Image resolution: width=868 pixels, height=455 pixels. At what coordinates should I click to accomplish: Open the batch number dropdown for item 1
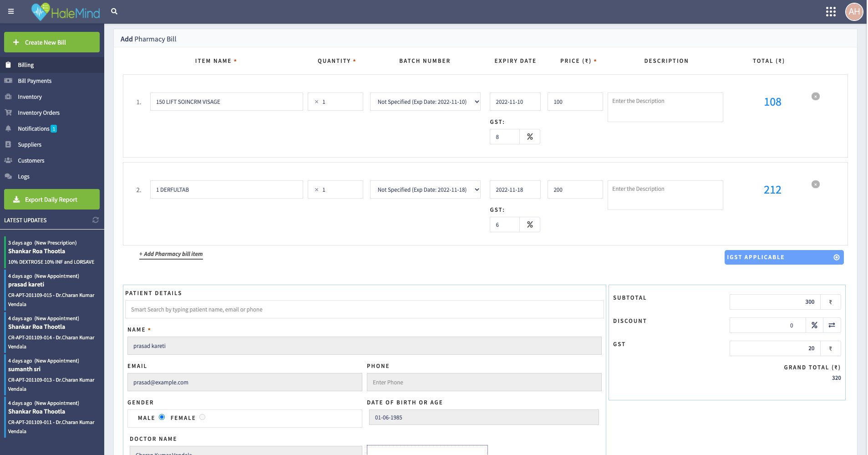425,102
